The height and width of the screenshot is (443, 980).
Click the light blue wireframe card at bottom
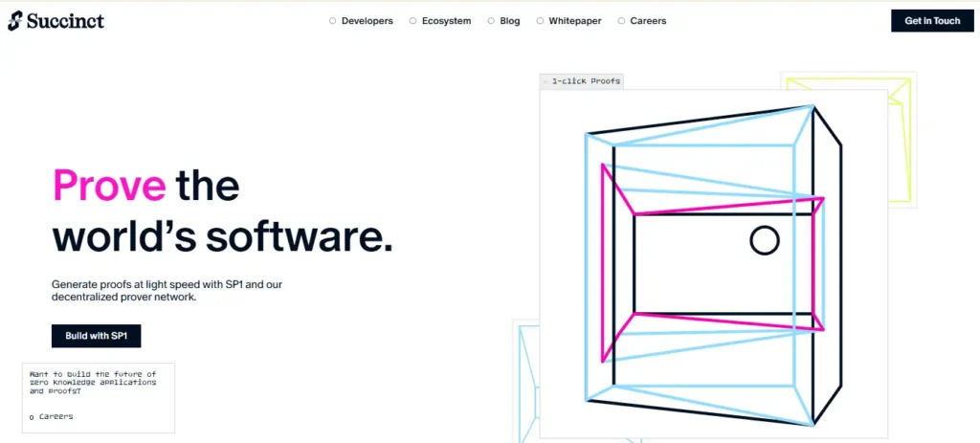click(527, 383)
